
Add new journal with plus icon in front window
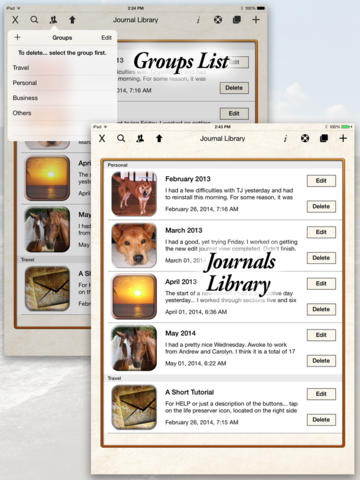coord(343,138)
